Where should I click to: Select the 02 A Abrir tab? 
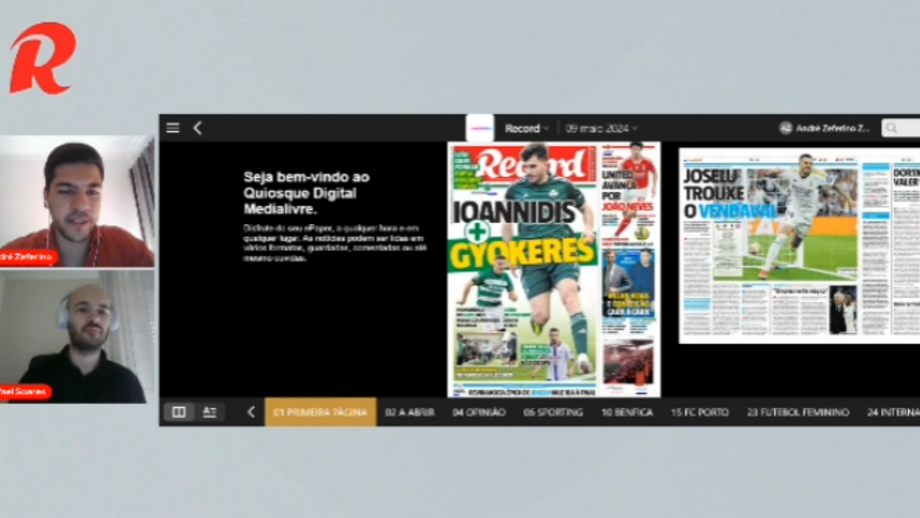click(410, 412)
